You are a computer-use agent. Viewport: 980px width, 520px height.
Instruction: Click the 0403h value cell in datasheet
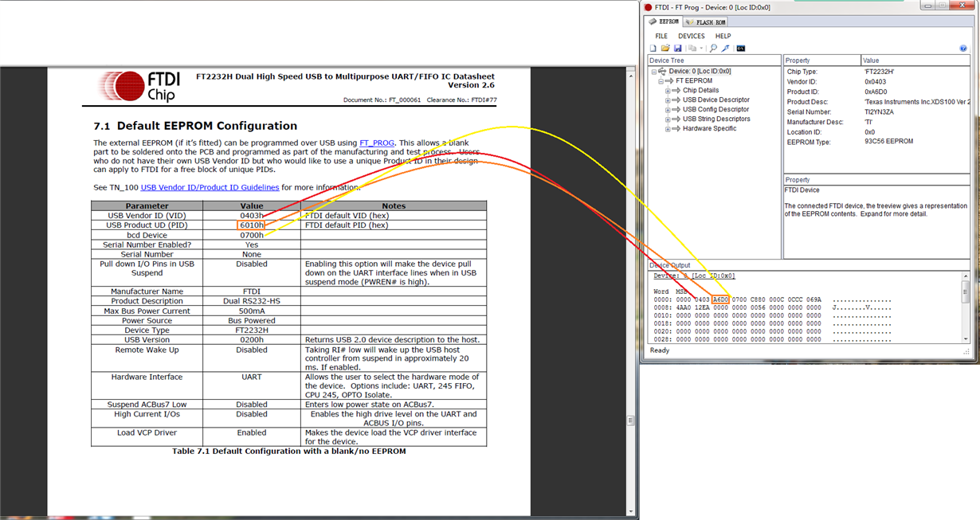252,216
